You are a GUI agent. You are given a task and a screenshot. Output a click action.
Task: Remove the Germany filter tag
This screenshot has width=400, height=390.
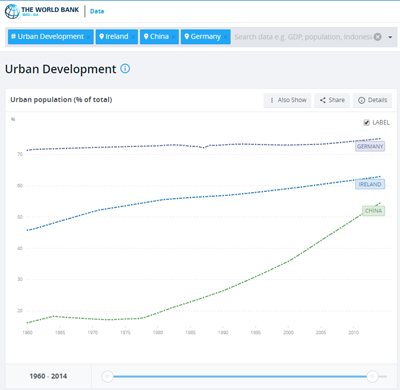225,37
